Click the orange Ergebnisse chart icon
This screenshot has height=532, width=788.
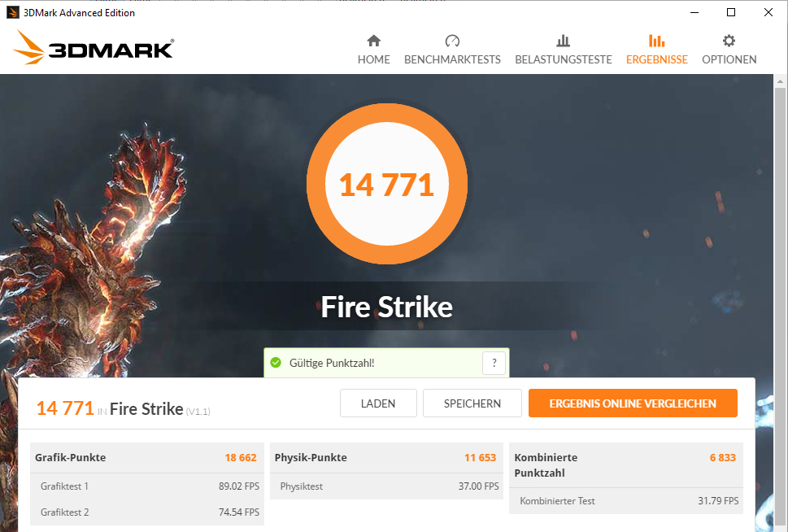[x=657, y=40]
